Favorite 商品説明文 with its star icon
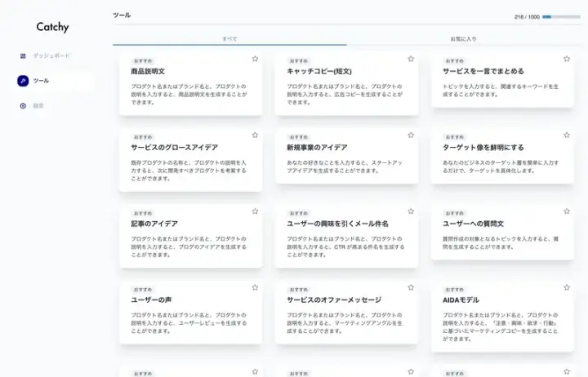 (255, 59)
